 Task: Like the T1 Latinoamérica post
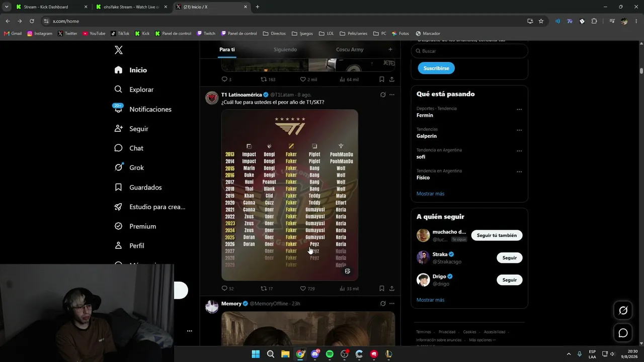[307, 289]
